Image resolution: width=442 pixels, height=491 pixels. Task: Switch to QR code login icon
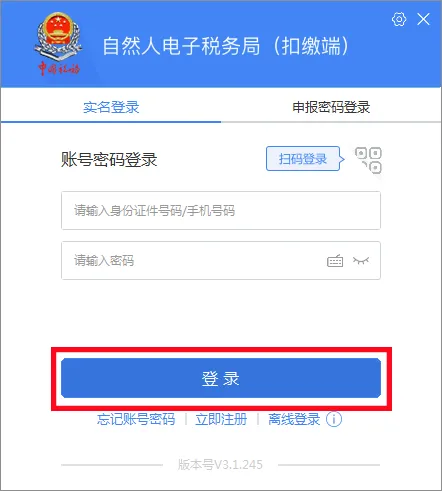(368, 160)
